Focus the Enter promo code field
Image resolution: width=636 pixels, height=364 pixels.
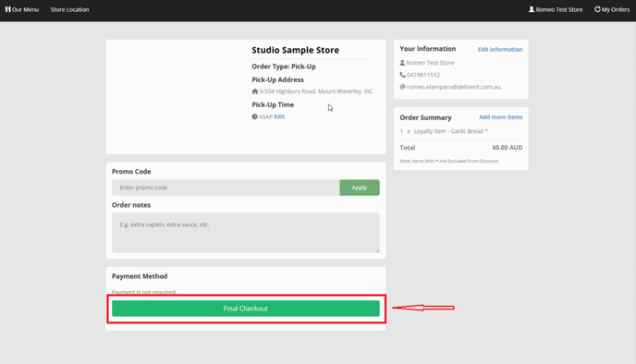(x=226, y=188)
